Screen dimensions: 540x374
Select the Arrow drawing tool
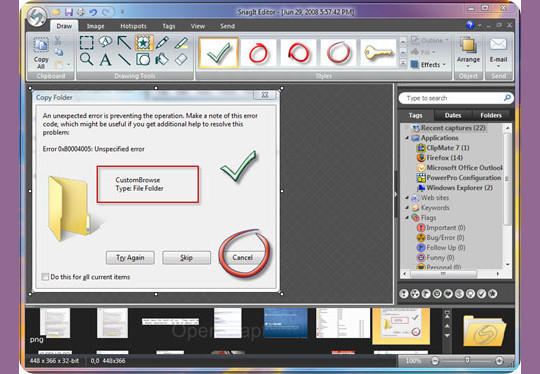point(124,42)
